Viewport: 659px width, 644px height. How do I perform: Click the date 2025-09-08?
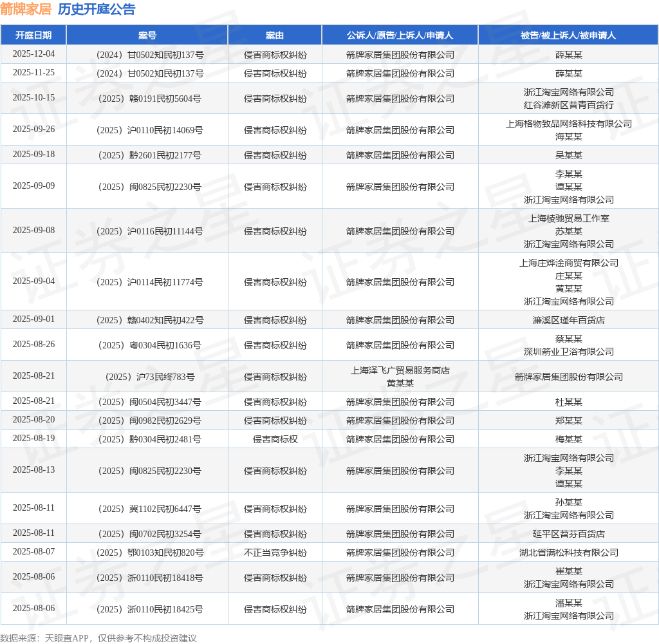click(x=33, y=231)
